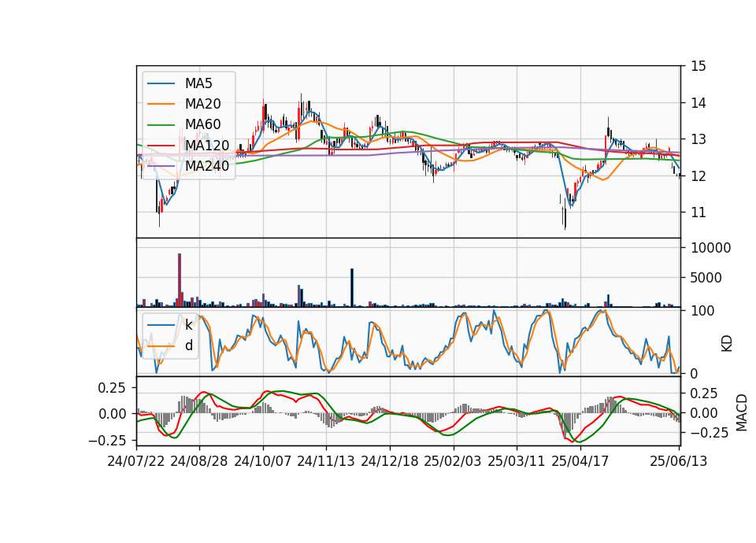The height and width of the screenshot is (543, 756).
Task: Click the price axis tick 15
Action: pos(699,66)
